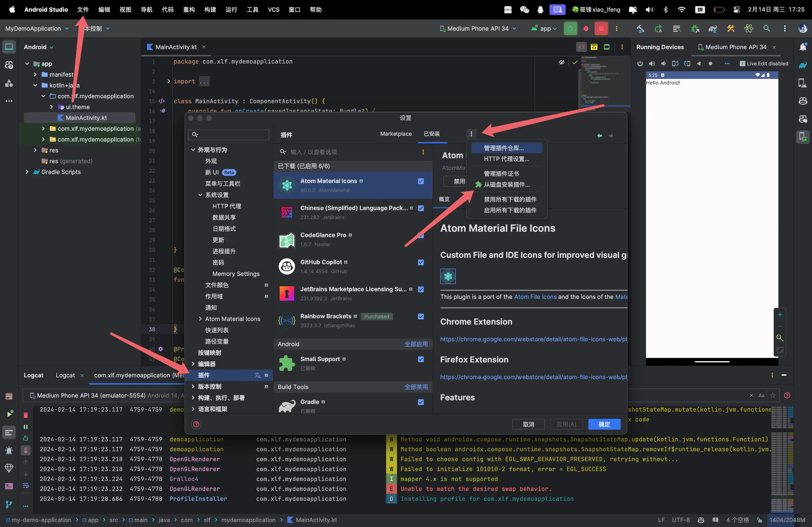Click the Atom File Icons hyperlink

click(x=535, y=297)
